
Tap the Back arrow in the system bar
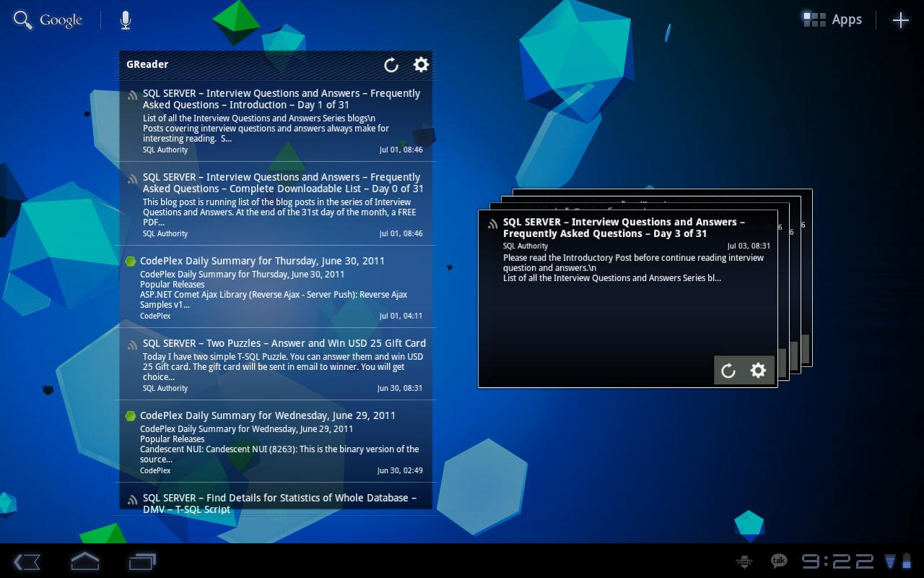coord(27,561)
